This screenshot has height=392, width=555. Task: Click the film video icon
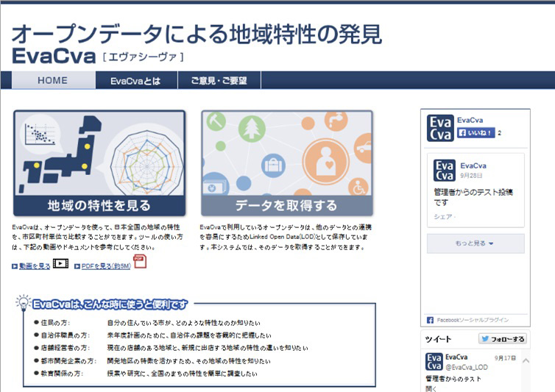(x=60, y=263)
